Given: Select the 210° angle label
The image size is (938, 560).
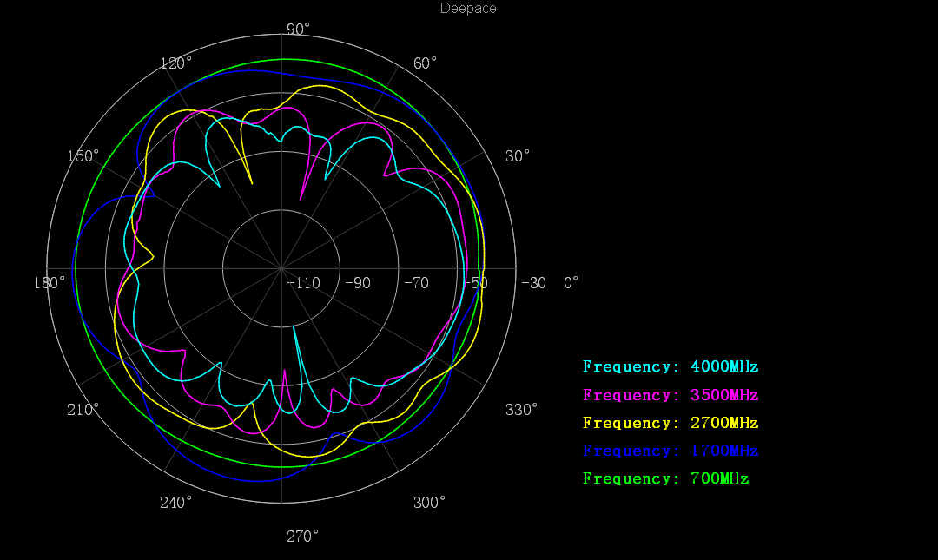Looking at the screenshot, I should click(83, 410).
